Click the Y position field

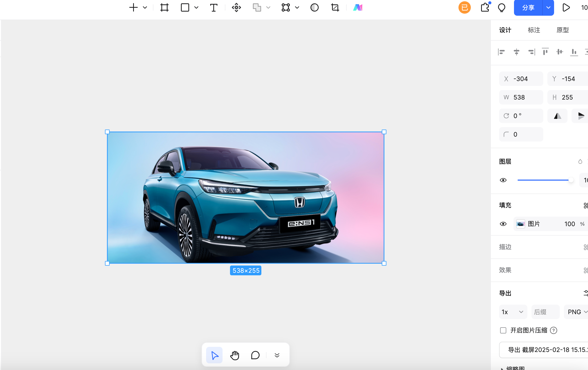tap(567, 79)
